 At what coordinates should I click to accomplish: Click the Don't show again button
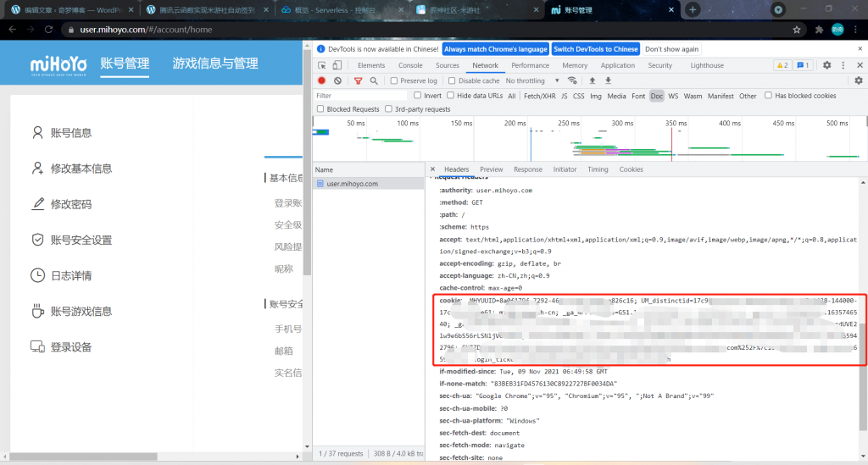671,49
